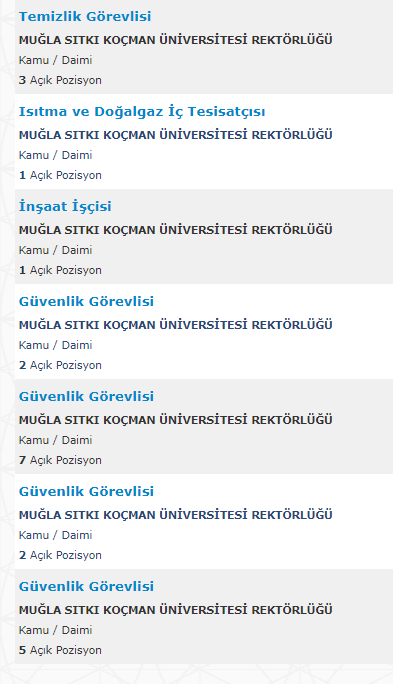Click 'Kamu / Daimi' under 7-position Güvenlik listing

[55, 440]
